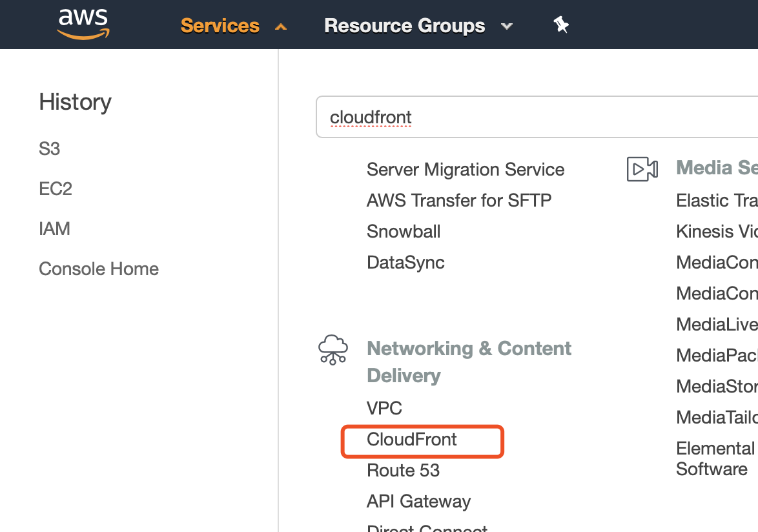Click the pin icon in the navigation bar
The image size is (758, 532).
coord(560,25)
